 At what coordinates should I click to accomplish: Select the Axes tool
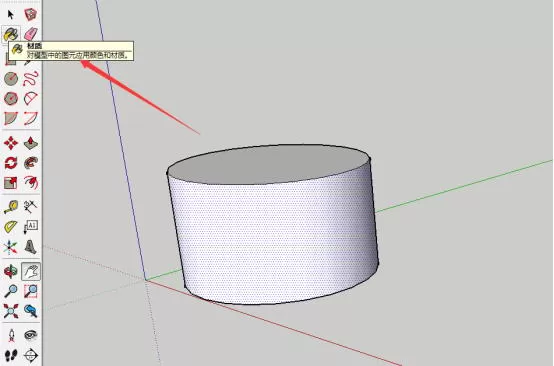click(11, 247)
